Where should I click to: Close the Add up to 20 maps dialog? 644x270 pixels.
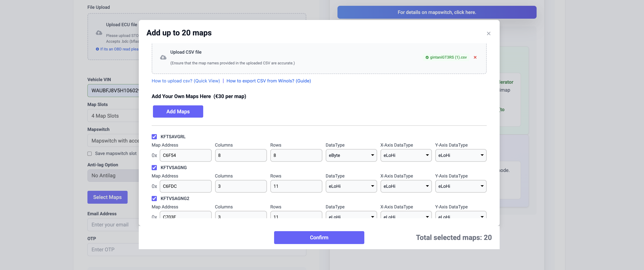[x=488, y=33]
